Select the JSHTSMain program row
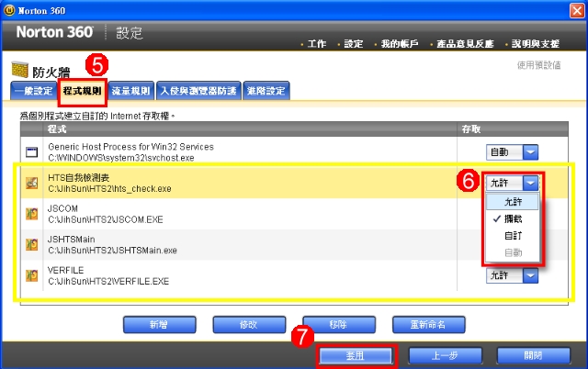 (294, 245)
